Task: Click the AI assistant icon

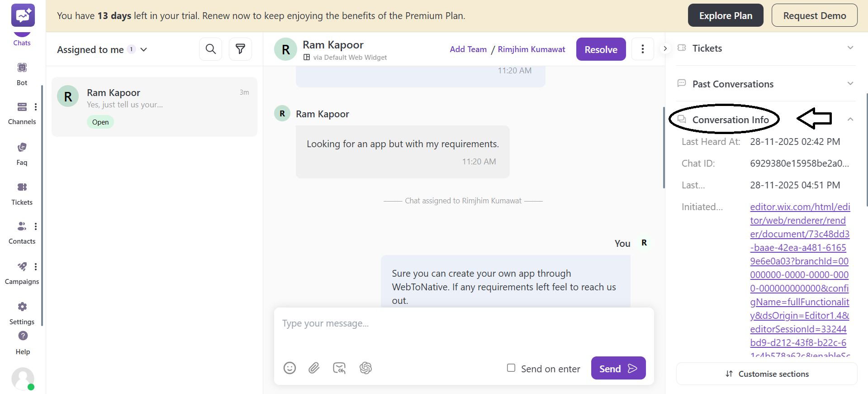Action: point(365,368)
